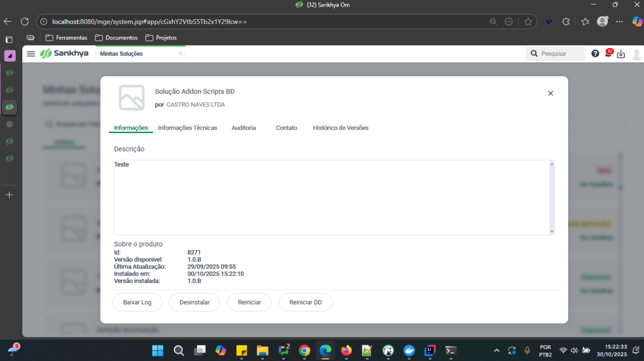Viewport: 644px width, 361px height.
Task: Close the Solução Addon Scripts BD dialog
Action: pyautogui.click(x=551, y=93)
